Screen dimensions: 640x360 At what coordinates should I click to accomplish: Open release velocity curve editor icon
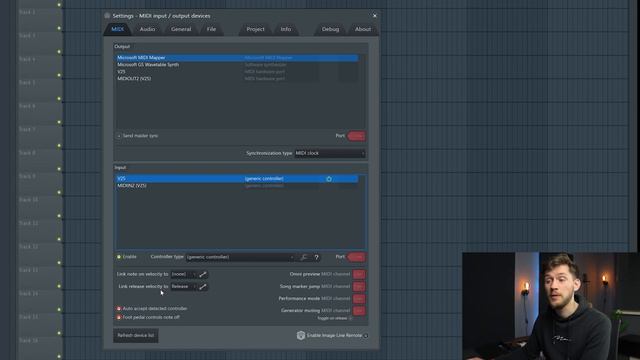[203, 287]
